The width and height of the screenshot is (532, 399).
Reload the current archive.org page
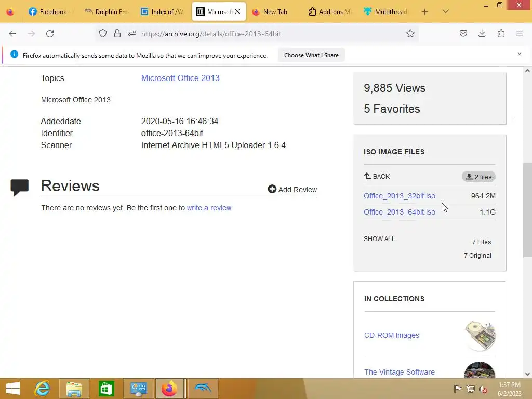[x=50, y=34]
